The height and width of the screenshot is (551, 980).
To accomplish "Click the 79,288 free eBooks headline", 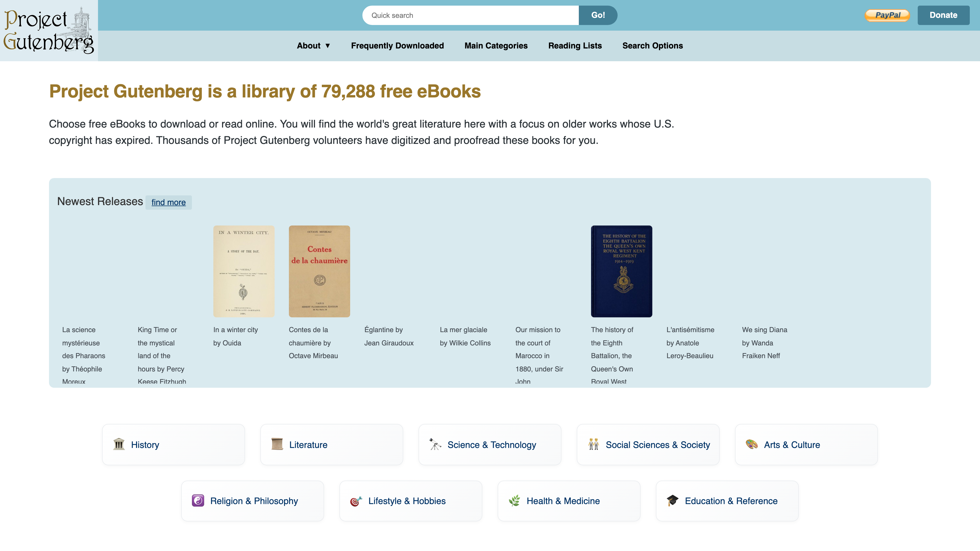I will click(x=265, y=91).
